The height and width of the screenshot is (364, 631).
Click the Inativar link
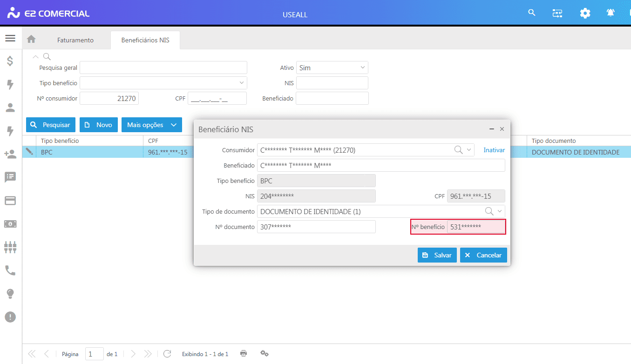[x=494, y=150]
